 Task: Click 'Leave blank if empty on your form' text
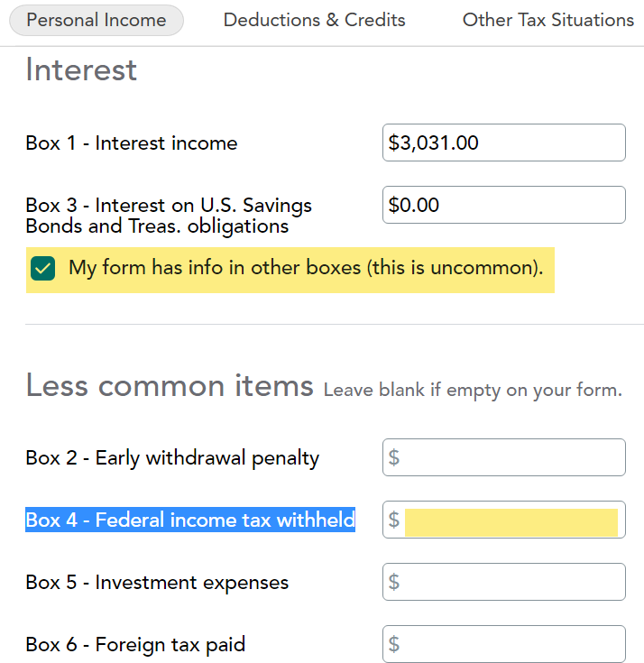coord(472,391)
